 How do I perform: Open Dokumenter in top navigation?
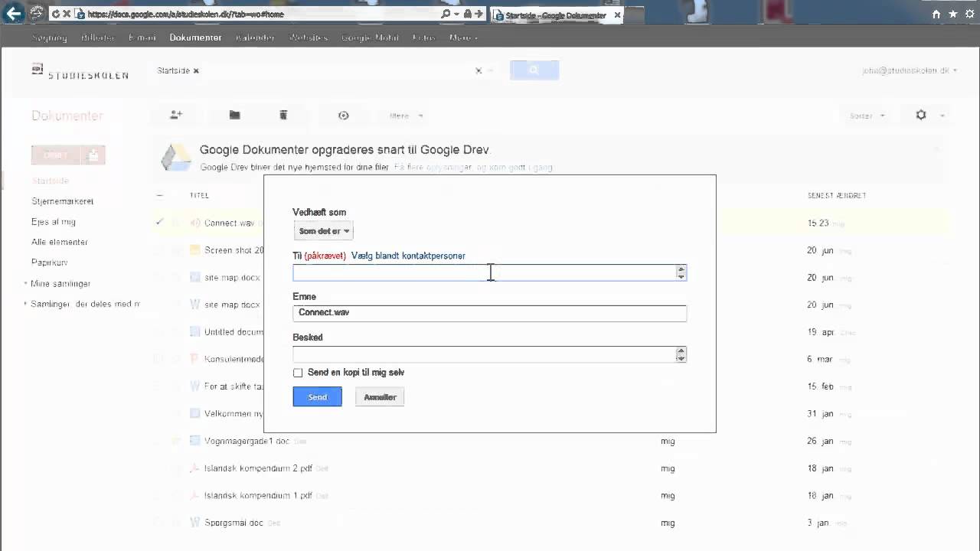(196, 37)
